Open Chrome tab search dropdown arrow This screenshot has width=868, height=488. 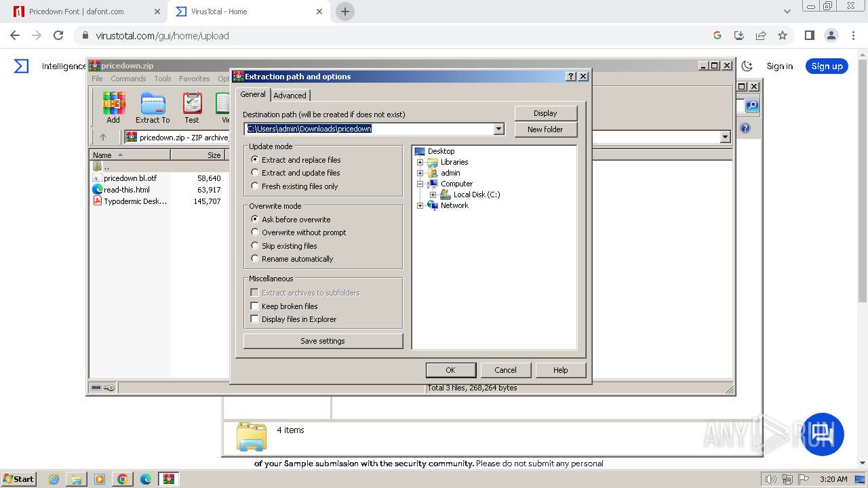[787, 12]
